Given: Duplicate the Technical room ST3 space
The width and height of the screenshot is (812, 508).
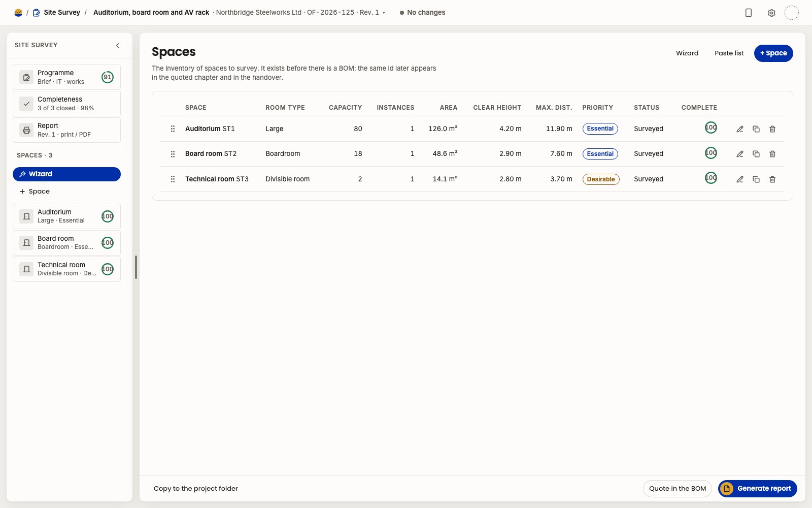Looking at the screenshot, I should (756, 179).
